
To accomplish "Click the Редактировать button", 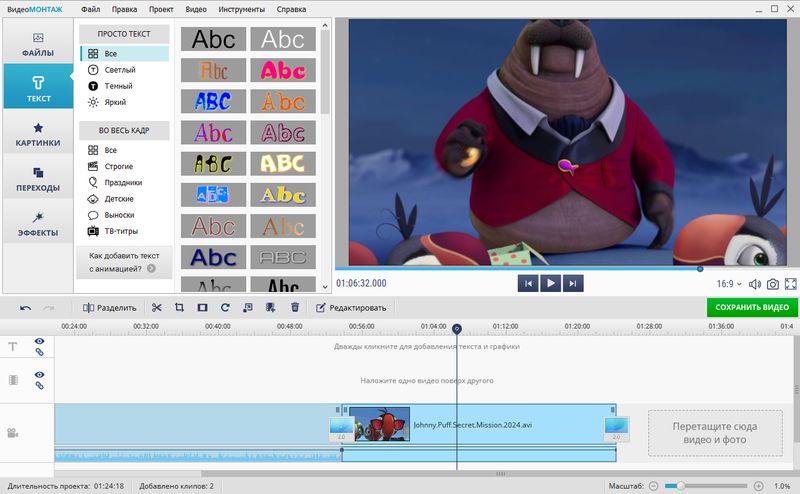I will 351,308.
